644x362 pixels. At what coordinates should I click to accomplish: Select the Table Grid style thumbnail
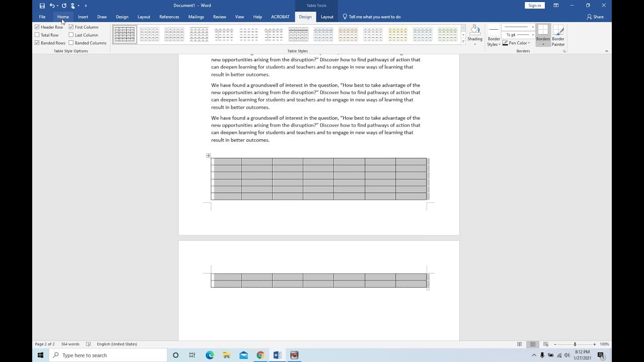tap(124, 34)
